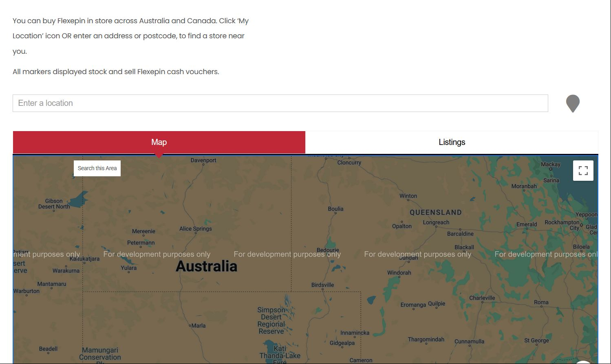Switch to the Listings tab
Image resolution: width=611 pixels, height=364 pixels.
pos(452,142)
